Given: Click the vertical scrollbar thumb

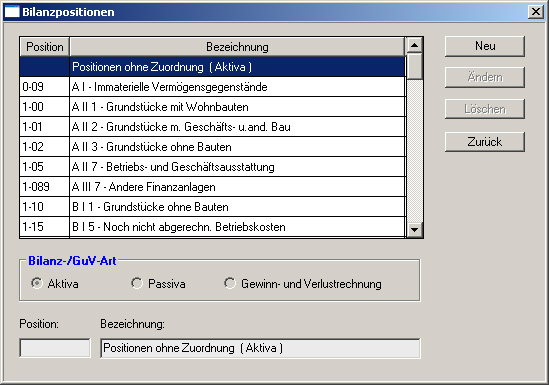Looking at the screenshot, I should [415, 66].
